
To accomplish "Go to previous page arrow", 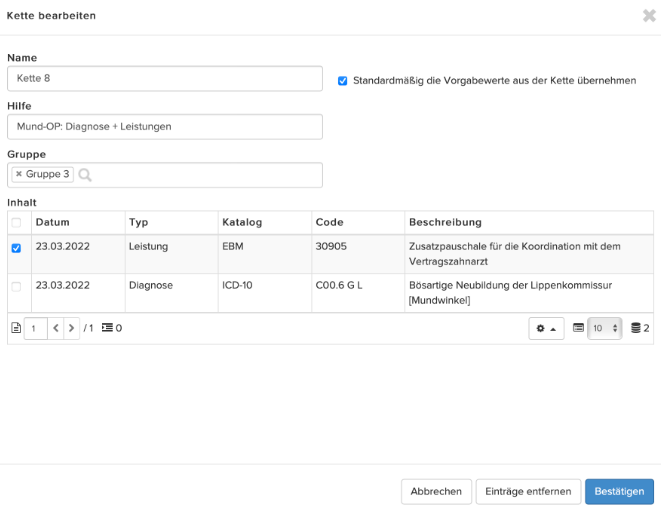I will pyautogui.click(x=56, y=328).
